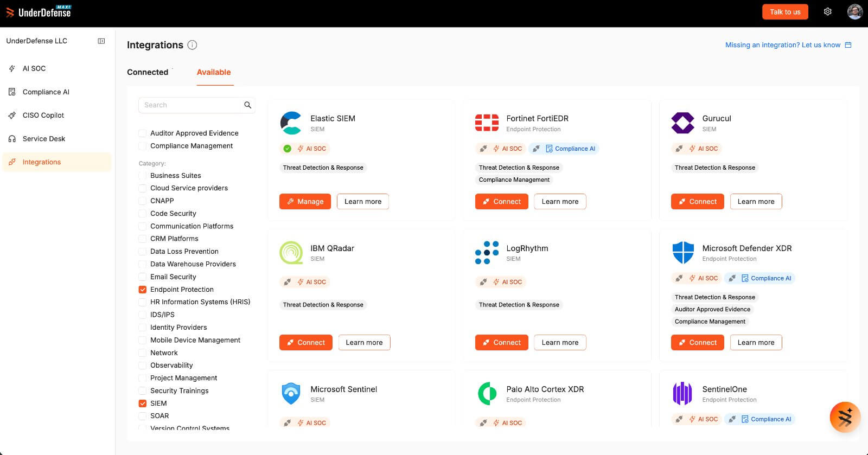Click the Microsoft Defender XDR shield logo
The image size is (868, 455).
point(682,253)
